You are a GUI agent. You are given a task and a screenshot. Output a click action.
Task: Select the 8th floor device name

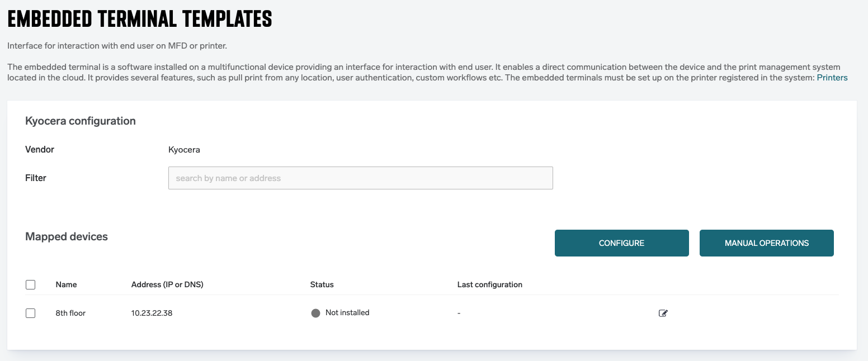(x=70, y=313)
